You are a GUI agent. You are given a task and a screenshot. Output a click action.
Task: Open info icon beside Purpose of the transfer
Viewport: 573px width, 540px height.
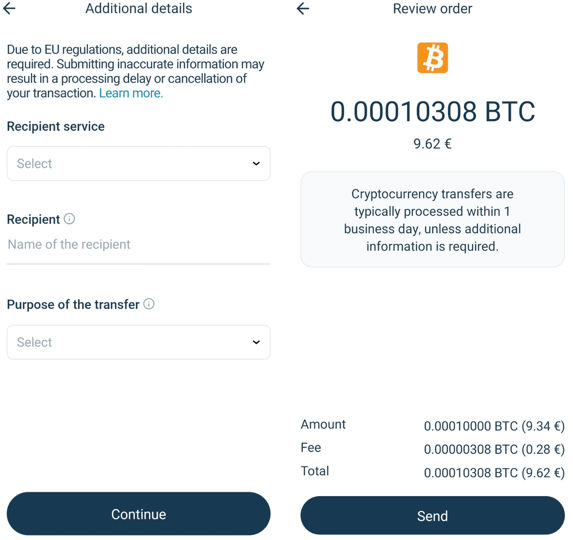149,304
